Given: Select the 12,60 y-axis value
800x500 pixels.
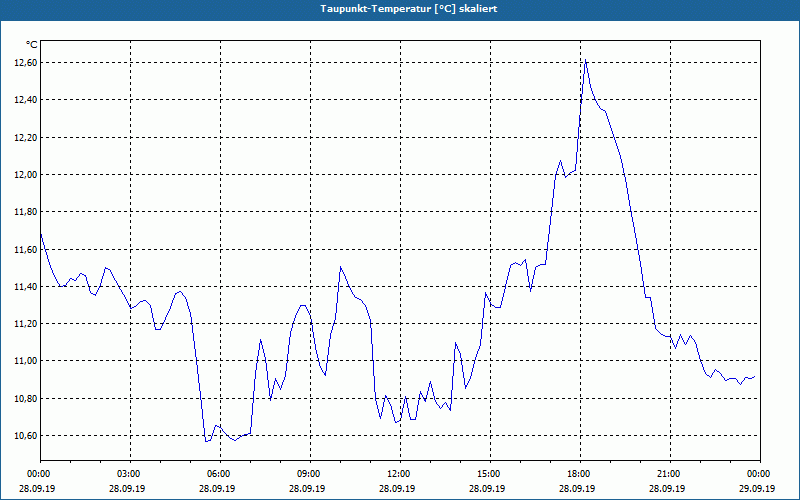Looking at the screenshot, I should [x=26, y=63].
